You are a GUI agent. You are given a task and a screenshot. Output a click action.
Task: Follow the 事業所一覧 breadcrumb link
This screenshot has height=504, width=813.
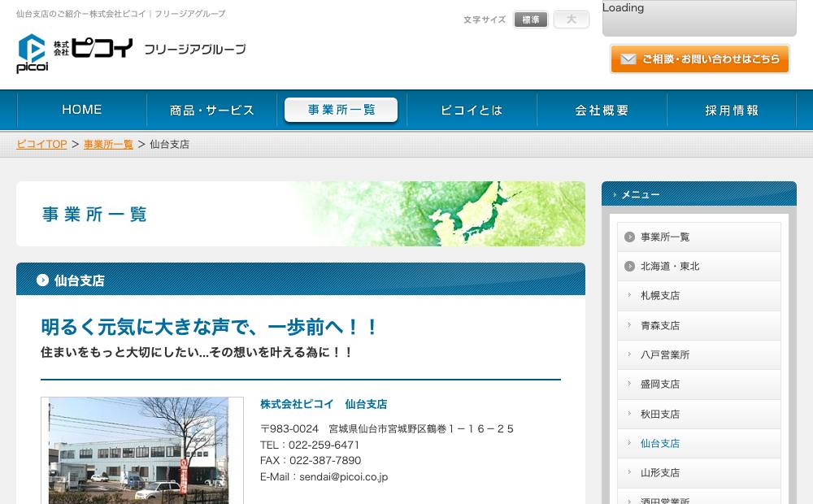(108, 144)
